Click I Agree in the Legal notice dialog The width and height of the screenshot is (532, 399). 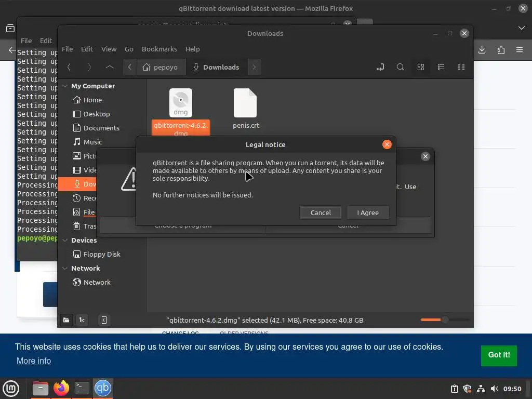pos(368,212)
